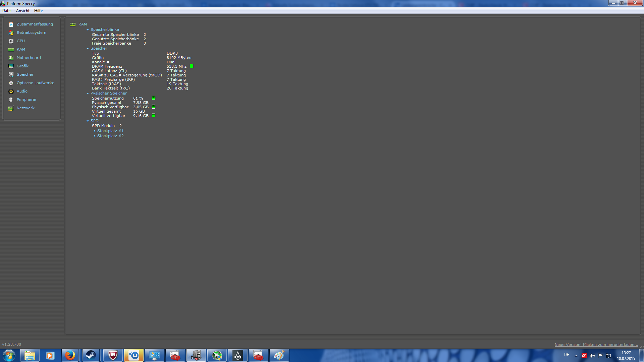Collapse the Speicherbänke section
Image resolution: width=644 pixels, height=362 pixels.
88,29
